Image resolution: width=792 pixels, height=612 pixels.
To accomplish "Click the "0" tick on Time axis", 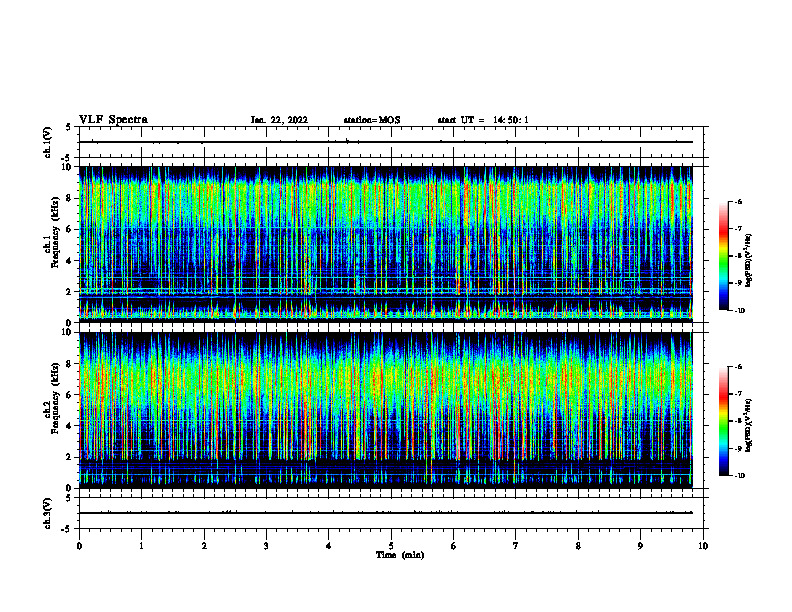I will click(x=79, y=546).
